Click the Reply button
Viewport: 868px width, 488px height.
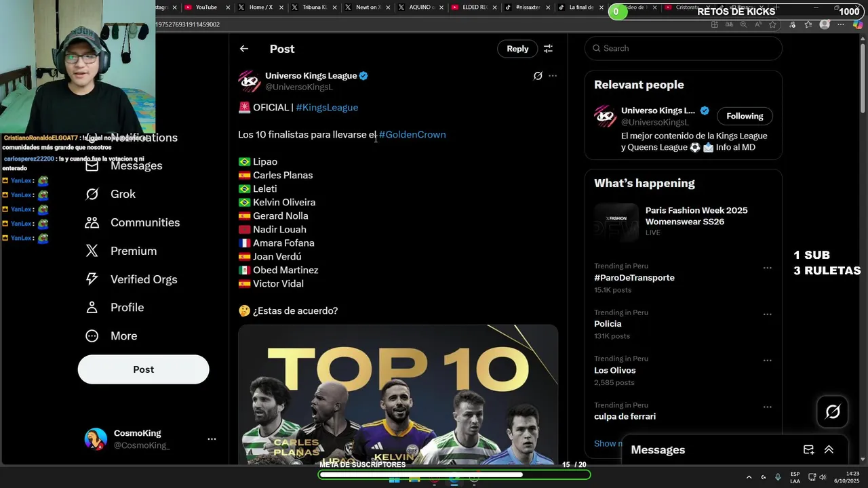[517, 49]
